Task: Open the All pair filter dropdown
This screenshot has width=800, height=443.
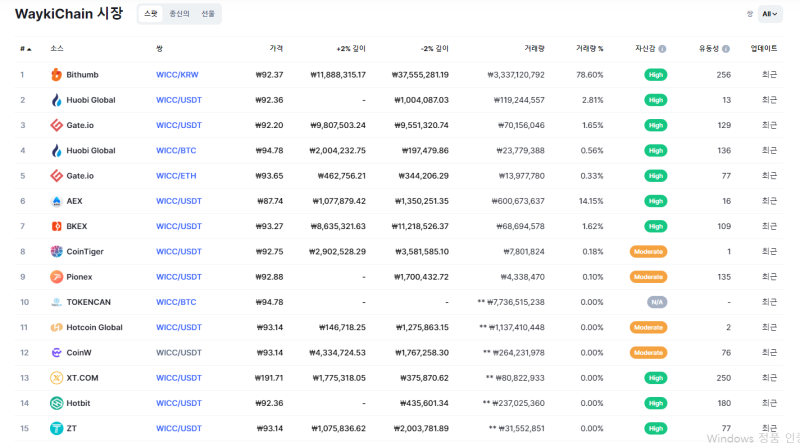Action: pos(769,14)
